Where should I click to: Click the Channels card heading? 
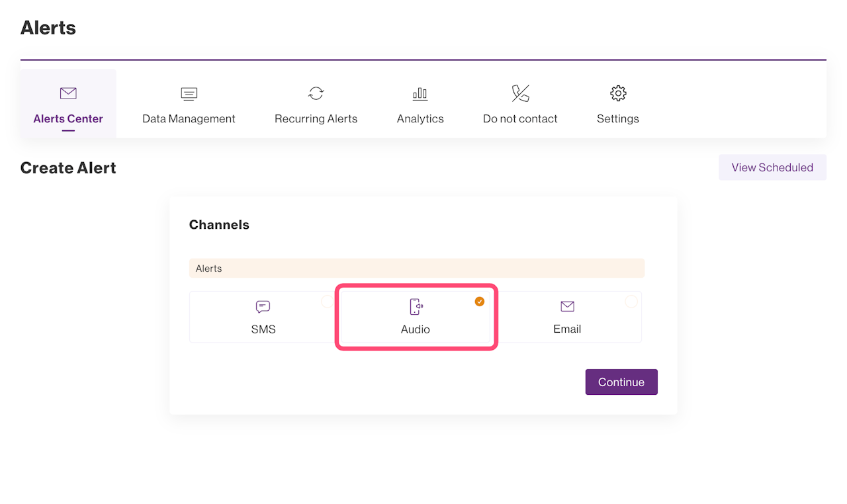tap(219, 225)
